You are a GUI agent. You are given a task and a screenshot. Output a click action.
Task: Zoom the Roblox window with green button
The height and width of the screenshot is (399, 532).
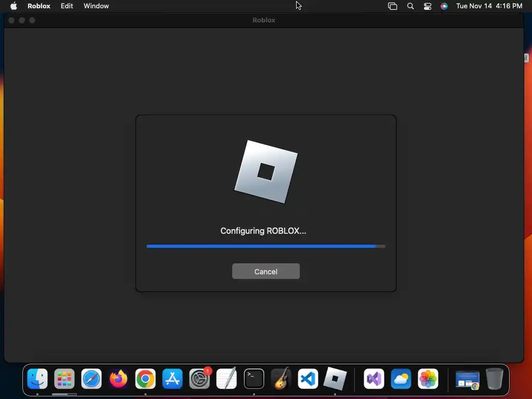tap(32, 20)
